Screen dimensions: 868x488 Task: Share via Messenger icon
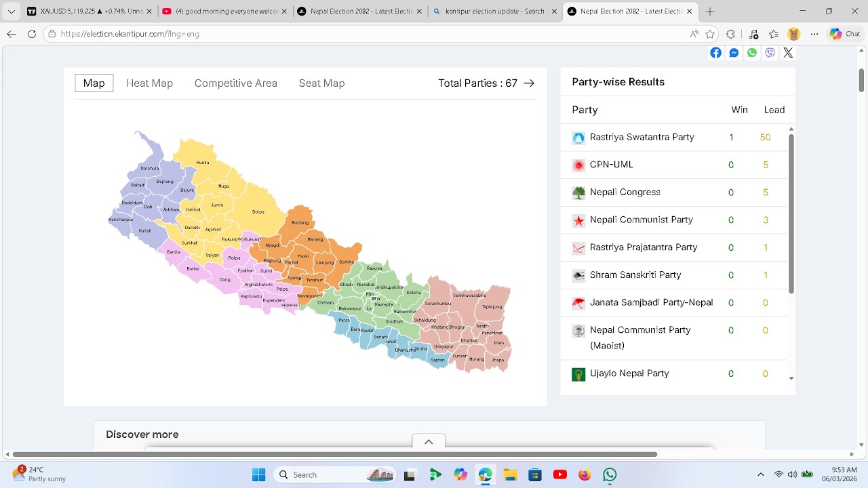click(x=734, y=53)
